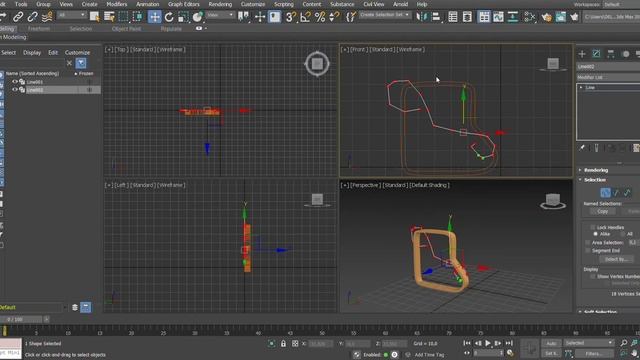This screenshot has height=360, width=640.
Task: Toggle Scene Explorer icon
Action: (x=453, y=17)
